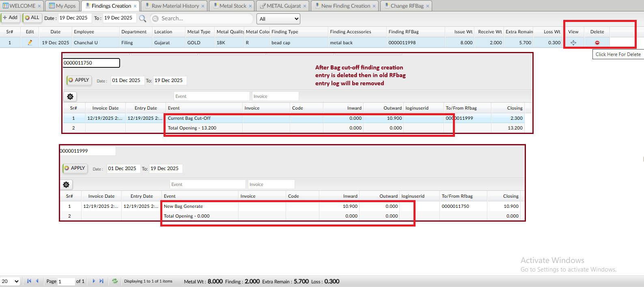Image resolution: width=644 pixels, height=287 pixels.
Task: Open the 'To' date picker field in toolbar
Action: coord(118,18)
